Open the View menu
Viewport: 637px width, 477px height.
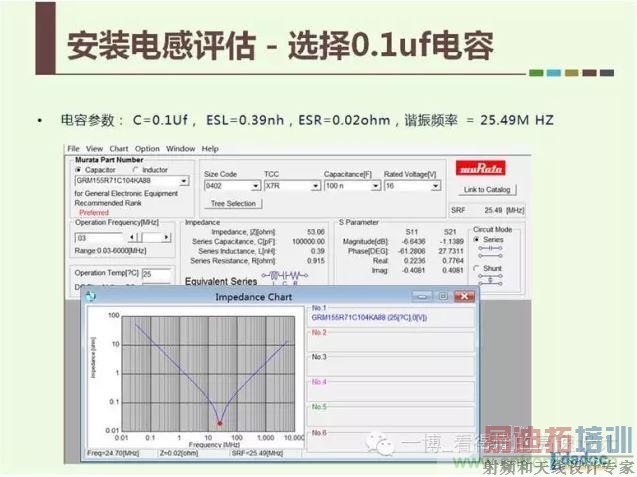tap(94, 149)
